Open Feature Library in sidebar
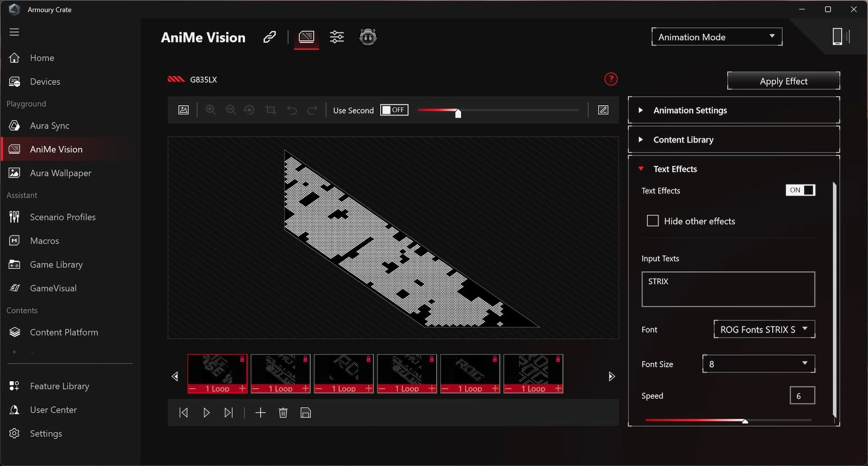Screen dimensions: 868x466 (x=60, y=386)
